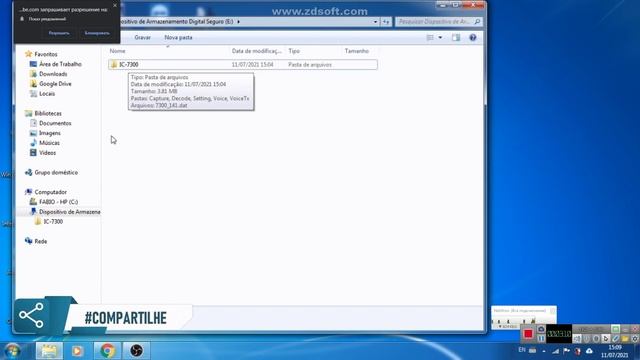Block the browser notification request
Viewport: 640px width, 360px height.
(x=97, y=33)
